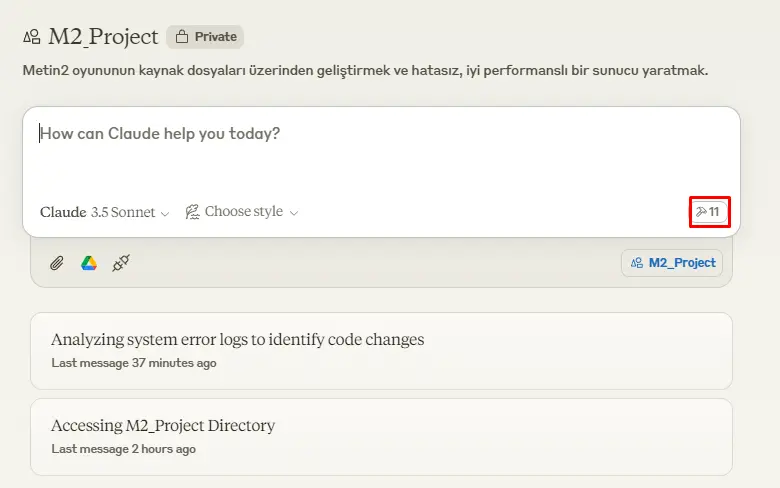780x488 pixels.
Task: Expand the Choose style dropdown
Action: tap(242, 212)
